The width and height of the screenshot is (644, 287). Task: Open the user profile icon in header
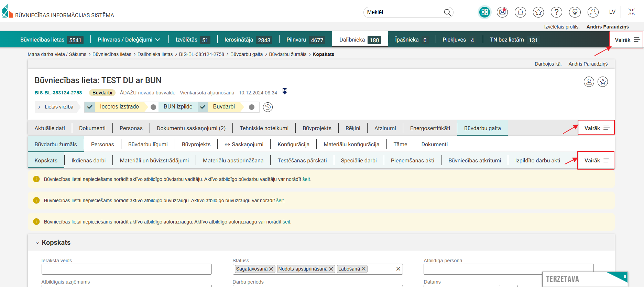pyautogui.click(x=593, y=12)
